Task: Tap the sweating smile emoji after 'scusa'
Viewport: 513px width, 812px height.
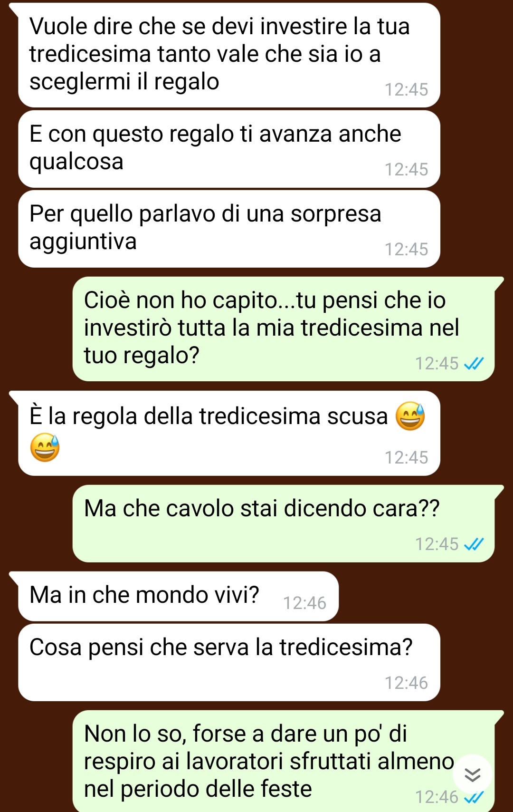Action: [x=410, y=416]
